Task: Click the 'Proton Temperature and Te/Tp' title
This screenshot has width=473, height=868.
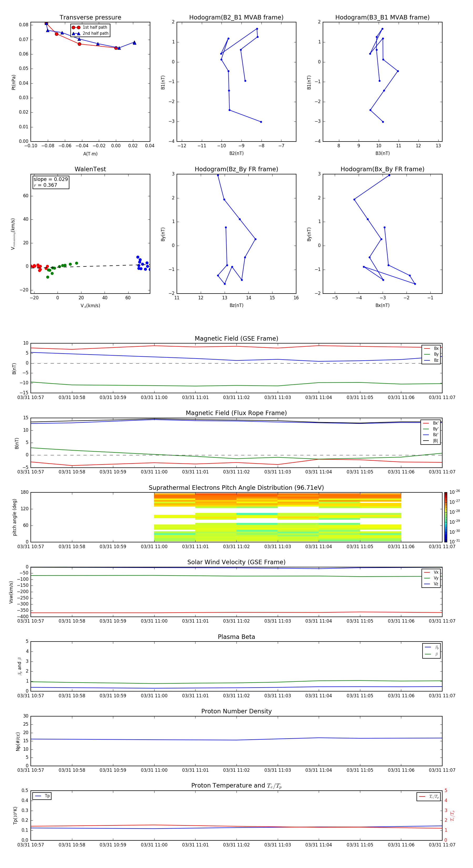Action: click(x=236, y=786)
